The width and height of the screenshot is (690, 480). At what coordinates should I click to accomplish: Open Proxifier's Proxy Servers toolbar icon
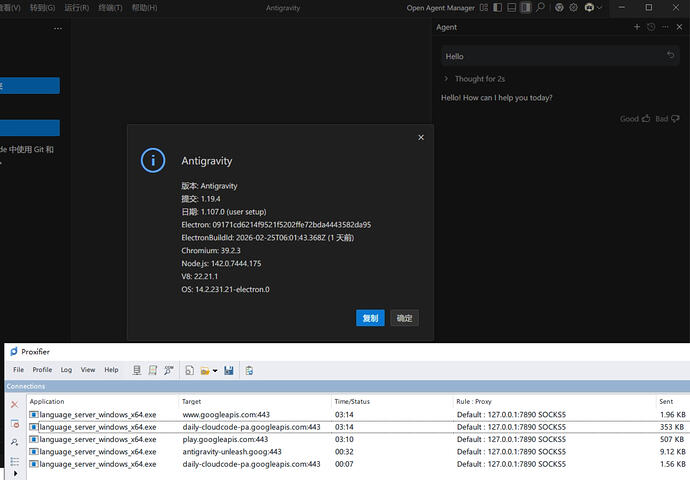[137, 370]
